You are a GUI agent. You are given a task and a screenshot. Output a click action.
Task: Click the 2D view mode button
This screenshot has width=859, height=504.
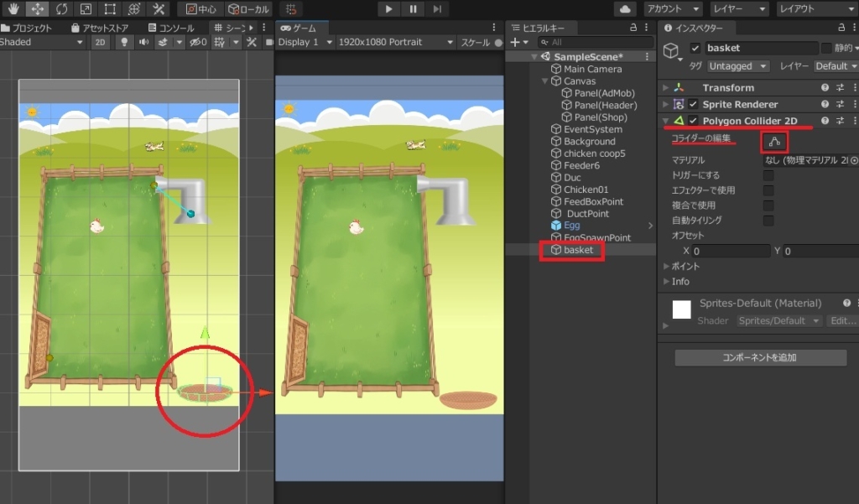pos(100,42)
